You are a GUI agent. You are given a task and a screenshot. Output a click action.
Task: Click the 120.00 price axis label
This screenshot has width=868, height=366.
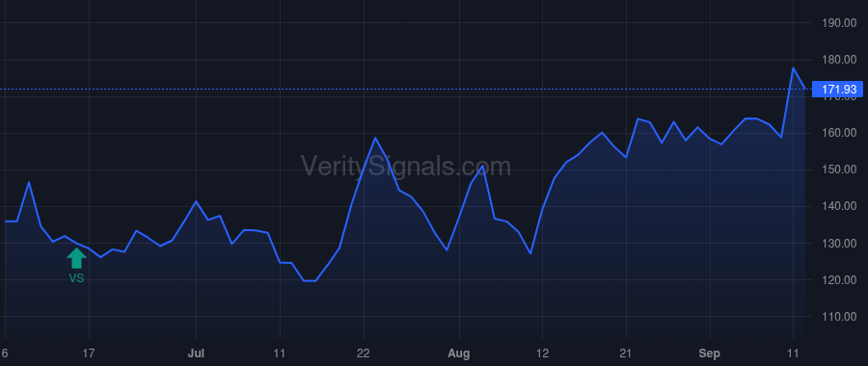pos(839,279)
